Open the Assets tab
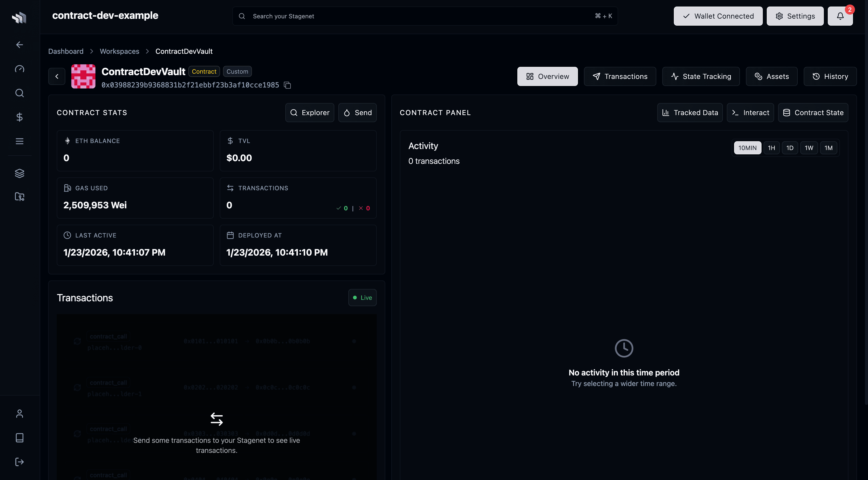 [x=771, y=76]
